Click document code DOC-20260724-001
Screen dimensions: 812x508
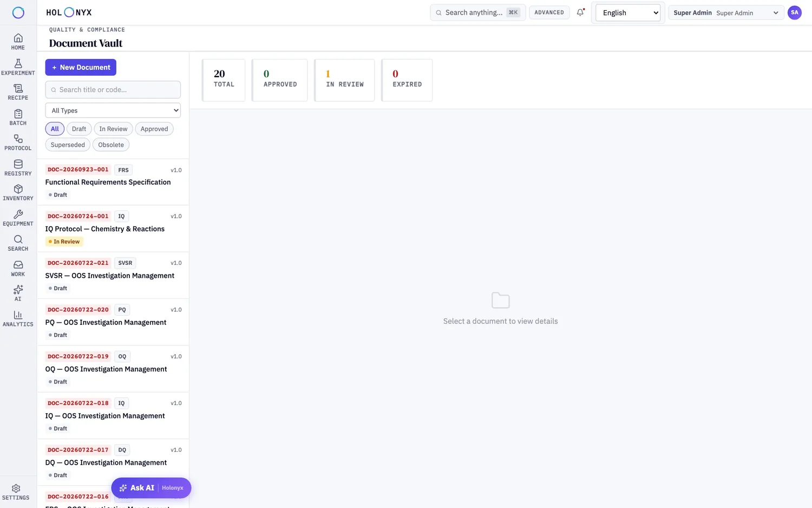click(78, 216)
